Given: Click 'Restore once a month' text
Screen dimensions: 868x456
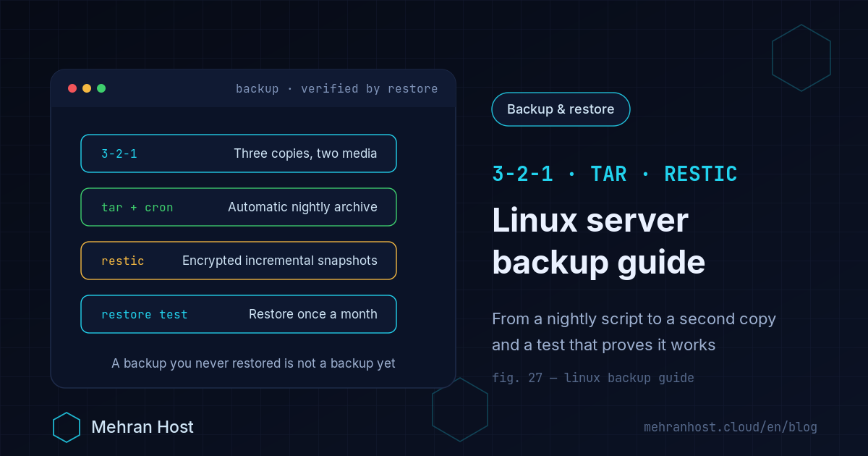Looking at the screenshot, I should [313, 314].
